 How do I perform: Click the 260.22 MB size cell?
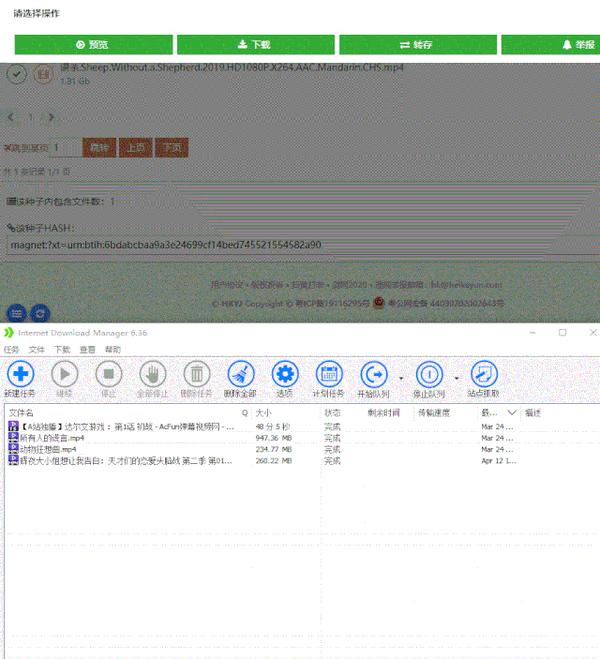274,461
